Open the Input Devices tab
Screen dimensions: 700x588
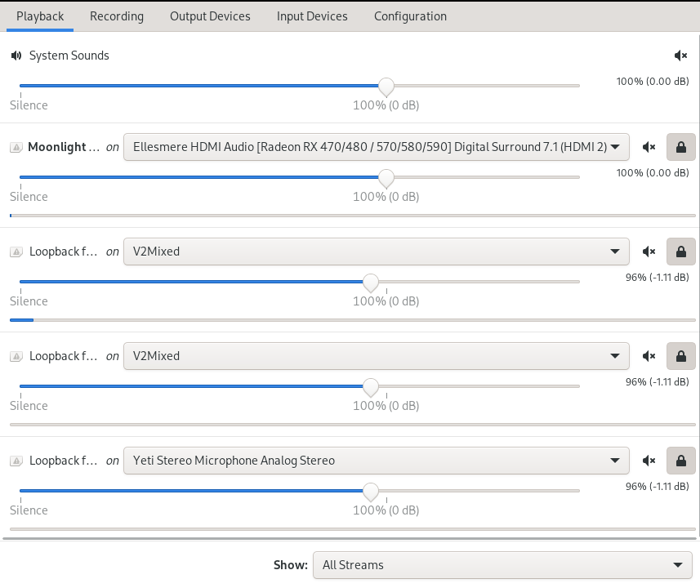[312, 16]
